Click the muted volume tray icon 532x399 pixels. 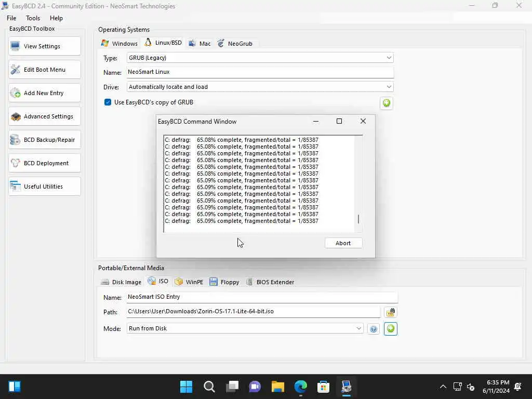point(471,387)
